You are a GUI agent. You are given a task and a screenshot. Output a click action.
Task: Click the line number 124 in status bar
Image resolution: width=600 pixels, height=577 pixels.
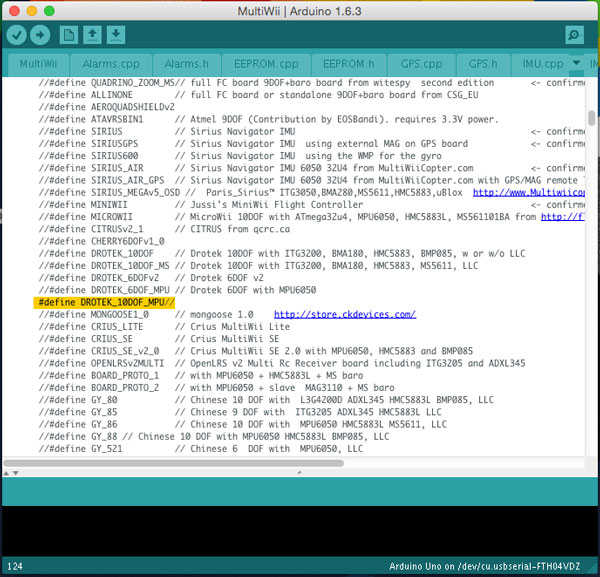point(15,566)
